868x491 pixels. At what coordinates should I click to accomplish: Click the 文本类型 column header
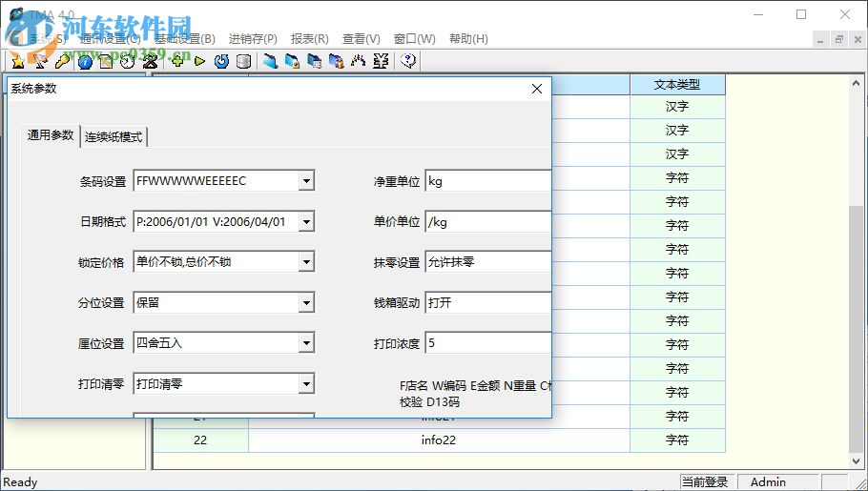[677, 85]
